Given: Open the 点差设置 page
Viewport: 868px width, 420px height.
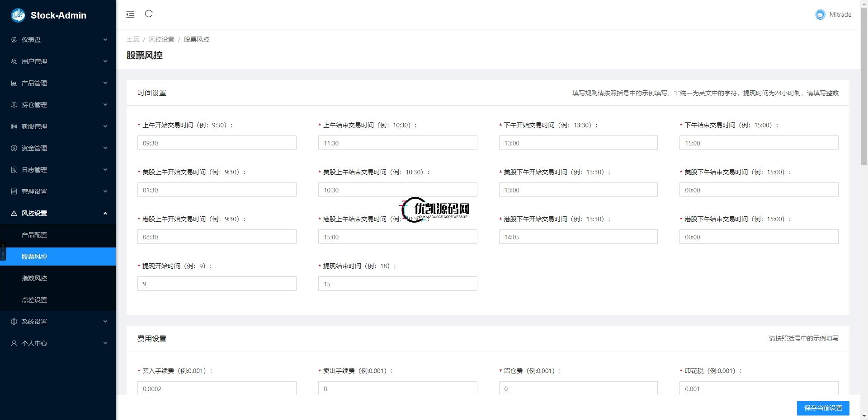Looking at the screenshot, I should 34,299.
